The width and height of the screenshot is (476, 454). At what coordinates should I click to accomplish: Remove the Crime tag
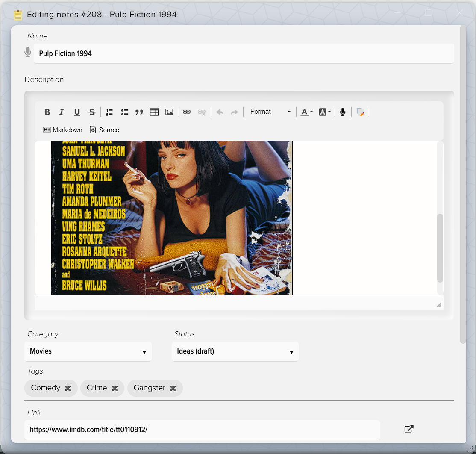click(x=115, y=389)
